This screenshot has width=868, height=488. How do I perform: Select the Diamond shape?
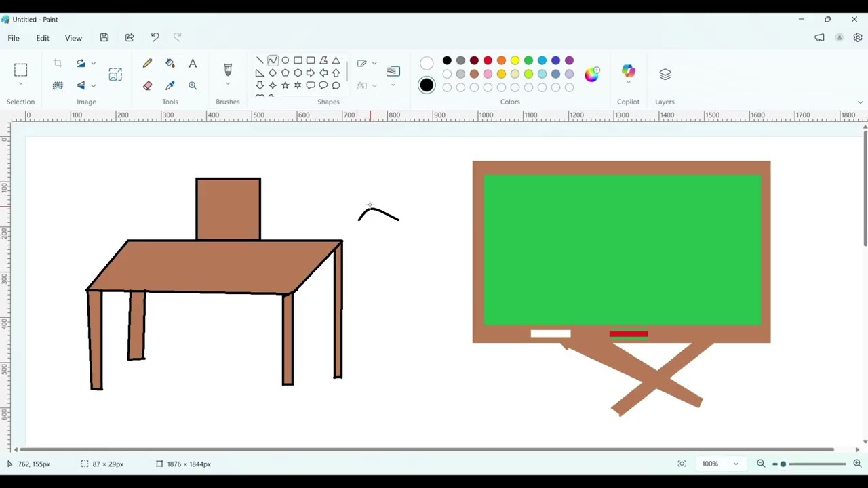pyautogui.click(x=273, y=73)
